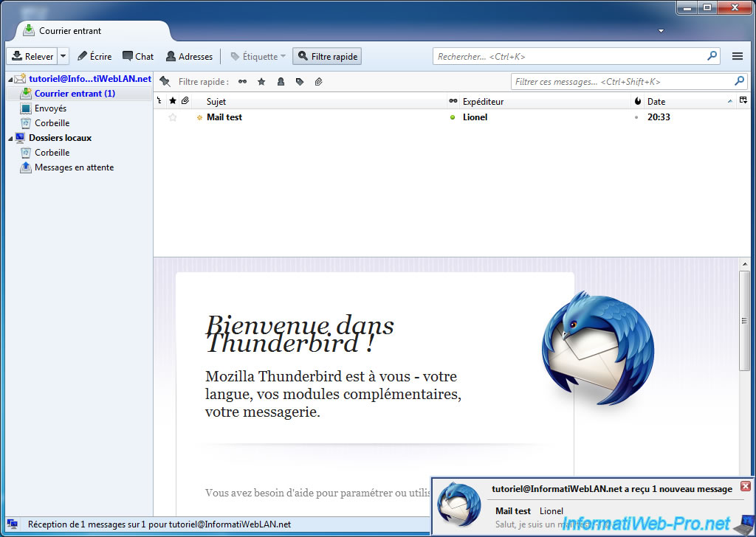Mark Mail test as read via green dot
Image resolution: width=756 pixels, height=537 pixels.
click(x=453, y=117)
